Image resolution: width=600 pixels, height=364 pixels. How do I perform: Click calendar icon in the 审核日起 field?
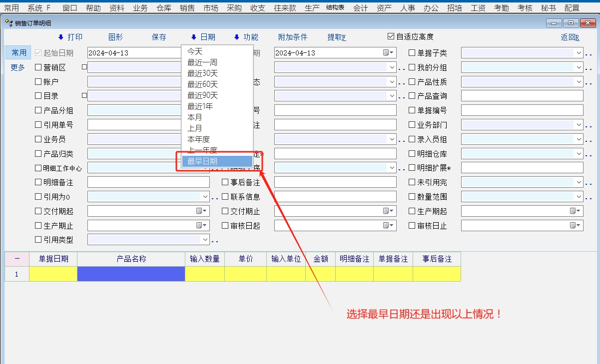click(387, 226)
